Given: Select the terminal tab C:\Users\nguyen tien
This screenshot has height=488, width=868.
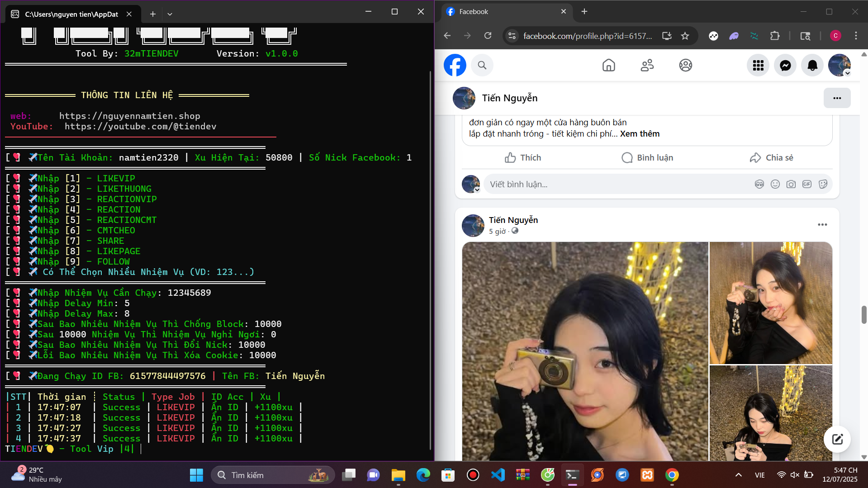Looking at the screenshot, I should [72, 14].
